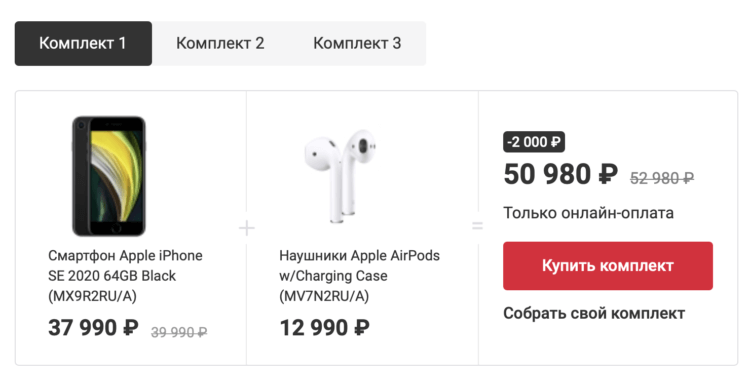Click the iPhone SE 2020 product image
Image resolution: width=750 pixels, height=384 pixels.
(109, 176)
